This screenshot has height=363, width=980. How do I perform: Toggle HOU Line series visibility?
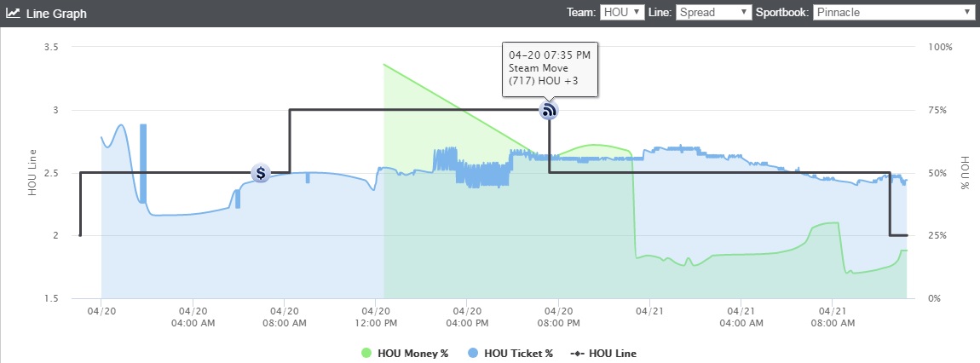603,353
